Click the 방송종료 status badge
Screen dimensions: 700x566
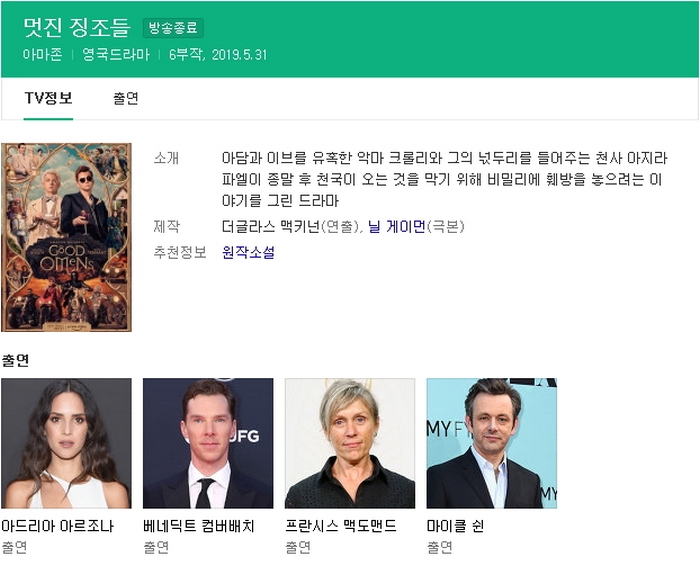click(x=173, y=28)
